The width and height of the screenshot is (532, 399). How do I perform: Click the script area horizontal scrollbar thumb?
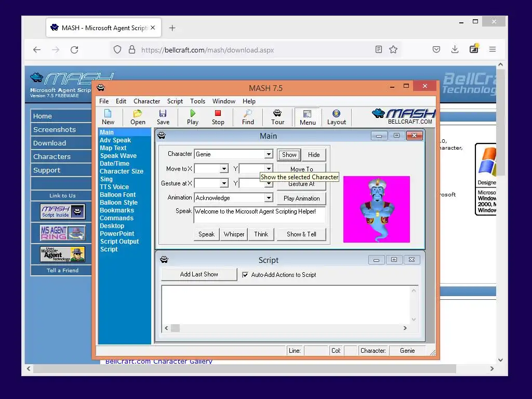[175, 328]
